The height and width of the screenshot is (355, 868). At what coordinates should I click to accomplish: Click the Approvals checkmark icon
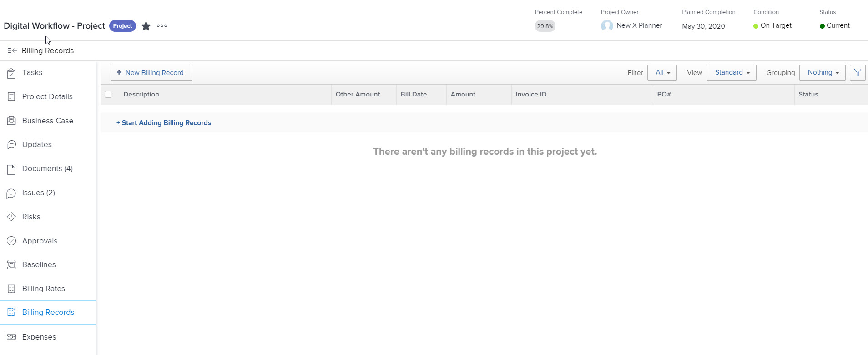11,241
